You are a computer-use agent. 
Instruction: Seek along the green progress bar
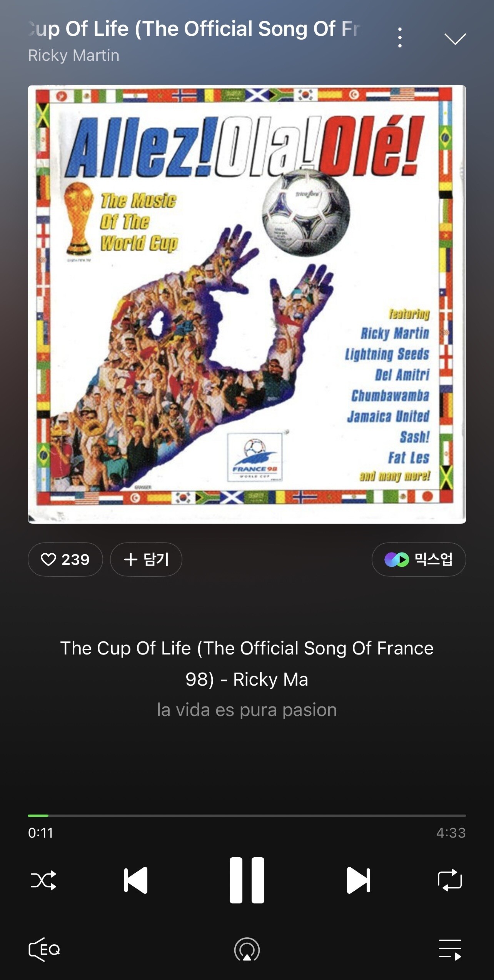pos(247,815)
